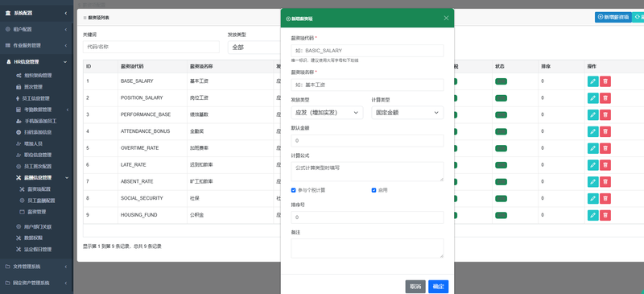Edit the ABSENT_RATE row
Viewport: 644px width, 294px height.
coord(592,182)
